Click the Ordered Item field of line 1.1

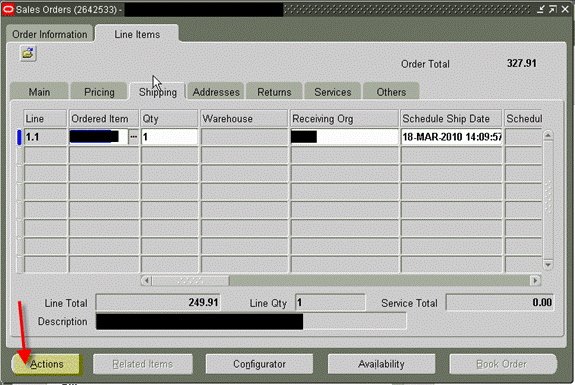click(x=98, y=137)
